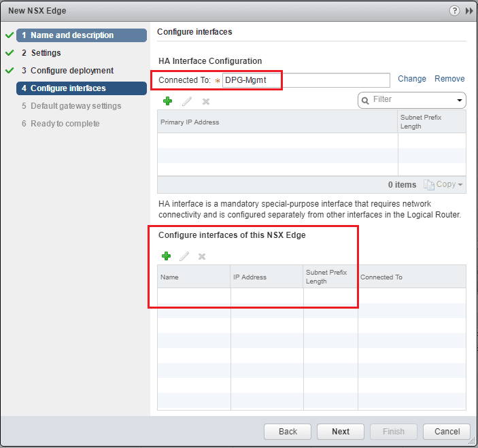Click the delete X icon under Configure interfaces of this NSX Edge

click(202, 256)
